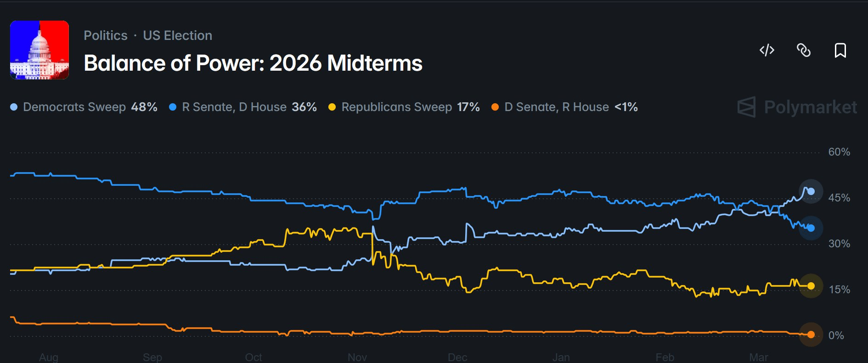Image resolution: width=868 pixels, height=363 pixels.
Task: Click the R Senate, D House legend dot
Action: 173,107
